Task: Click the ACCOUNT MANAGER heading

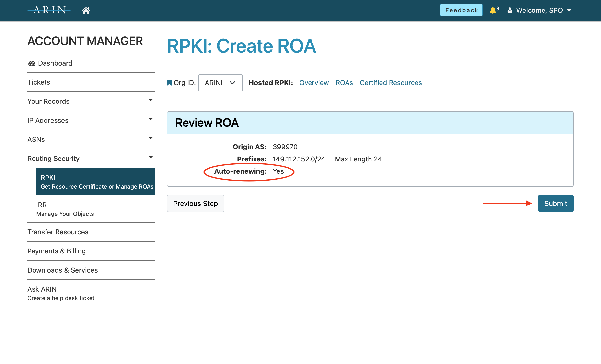Action: 85,41
